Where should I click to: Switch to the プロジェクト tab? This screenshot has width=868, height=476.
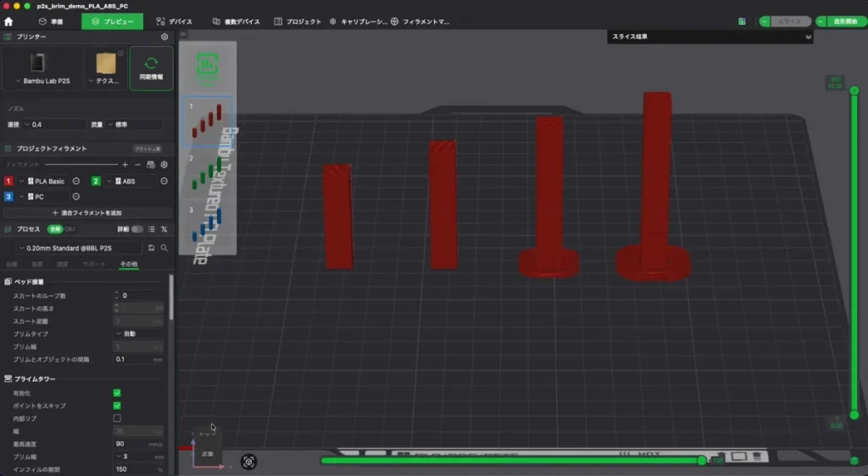pos(298,21)
